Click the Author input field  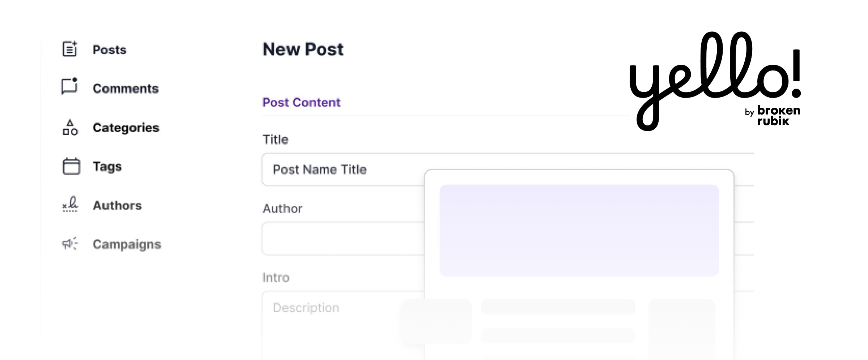click(336, 239)
